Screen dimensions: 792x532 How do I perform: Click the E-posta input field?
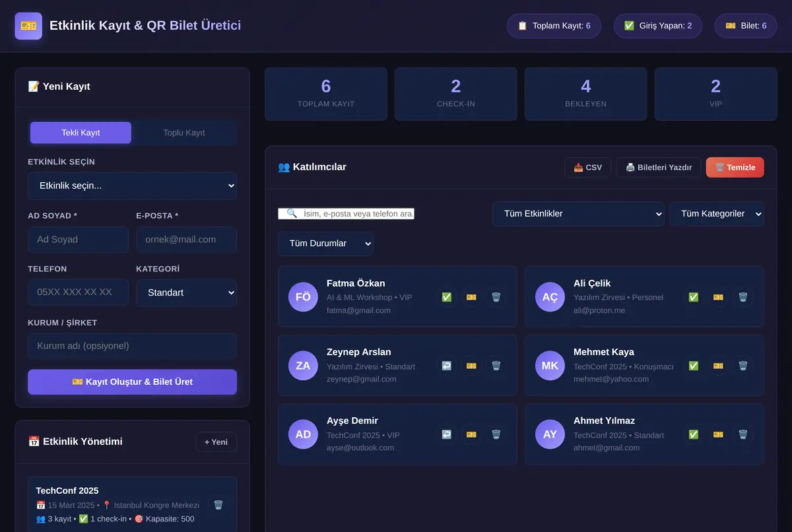[x=186, y=240]
